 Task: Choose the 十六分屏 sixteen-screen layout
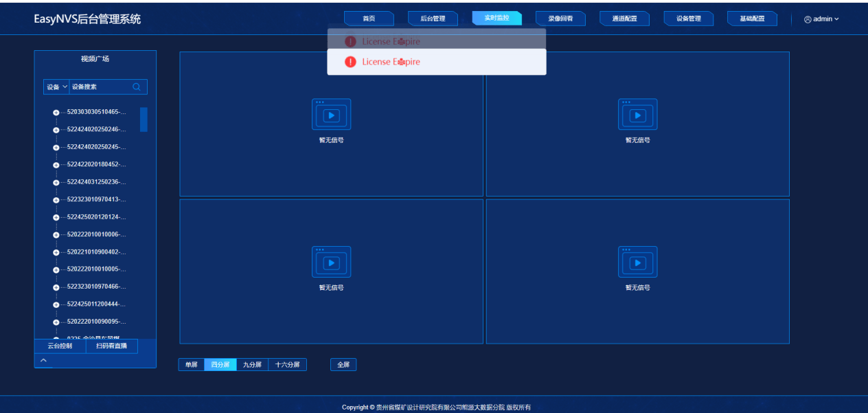click(x=287, y=365)
